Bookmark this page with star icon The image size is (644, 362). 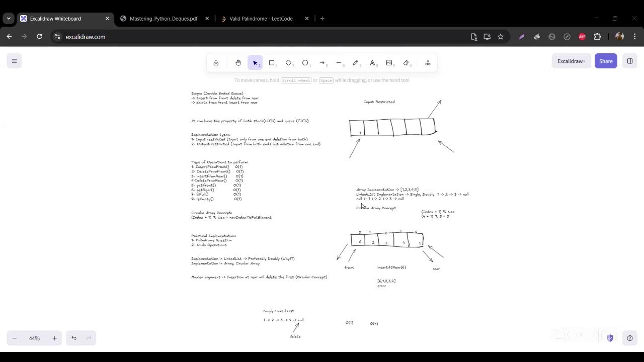(501, 37)
